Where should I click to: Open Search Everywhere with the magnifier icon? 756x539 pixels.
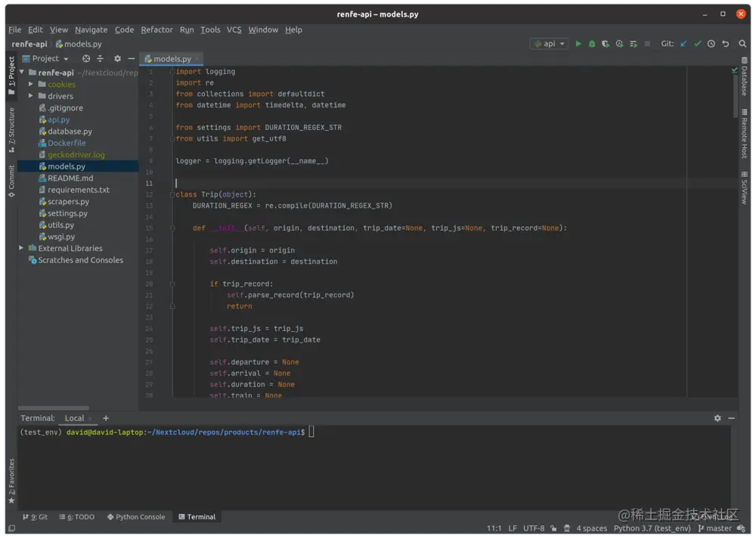742,44
